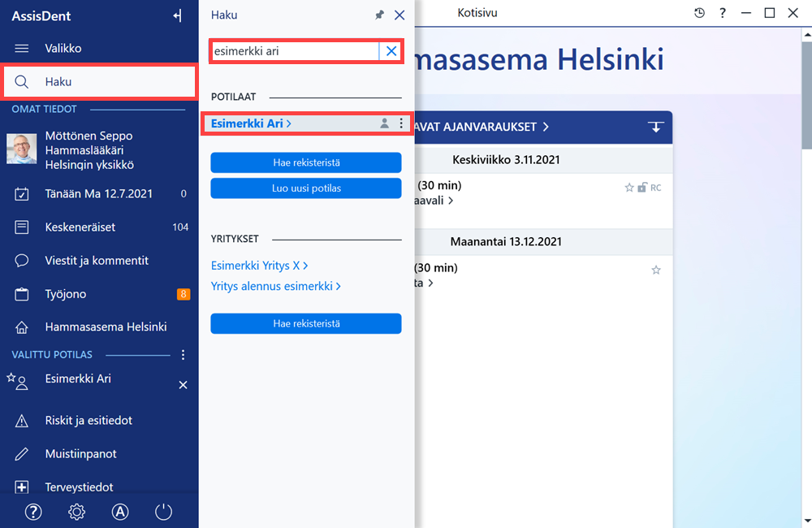Collapse the AssisDent sidebar with arrow icon
This screenshot has width=812, height=528.
coord(178,16)
